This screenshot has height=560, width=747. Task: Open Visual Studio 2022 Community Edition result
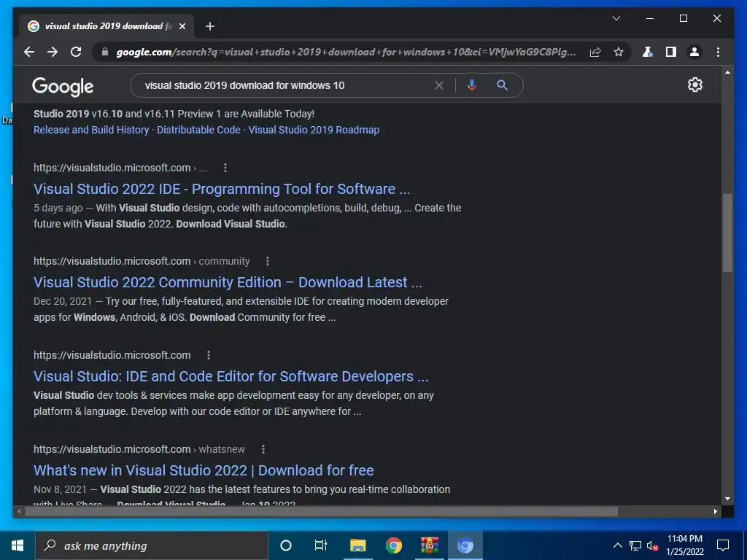[228, 282]
